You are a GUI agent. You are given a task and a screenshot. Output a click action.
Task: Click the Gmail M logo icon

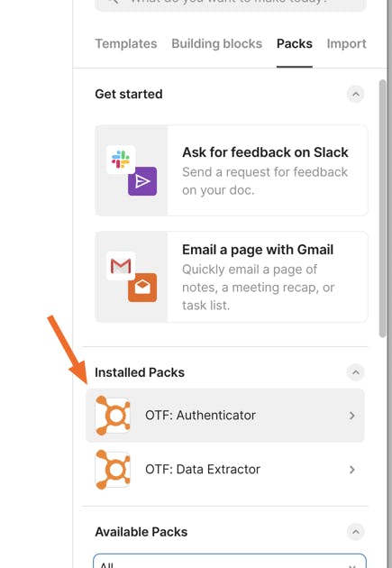coord(121,266)
